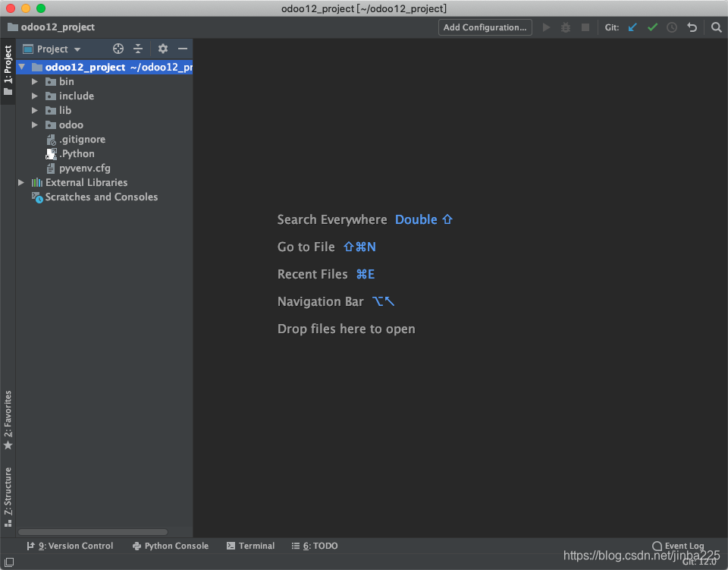Locate current file with crosshair icon
This screenshot has height=570, width=728.
[x=118, y=49]
